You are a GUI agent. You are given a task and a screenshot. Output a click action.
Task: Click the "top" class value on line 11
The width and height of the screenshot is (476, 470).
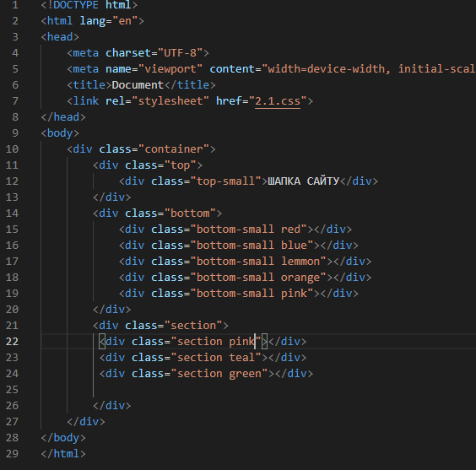pyautogui.click(x=181, y=165)
